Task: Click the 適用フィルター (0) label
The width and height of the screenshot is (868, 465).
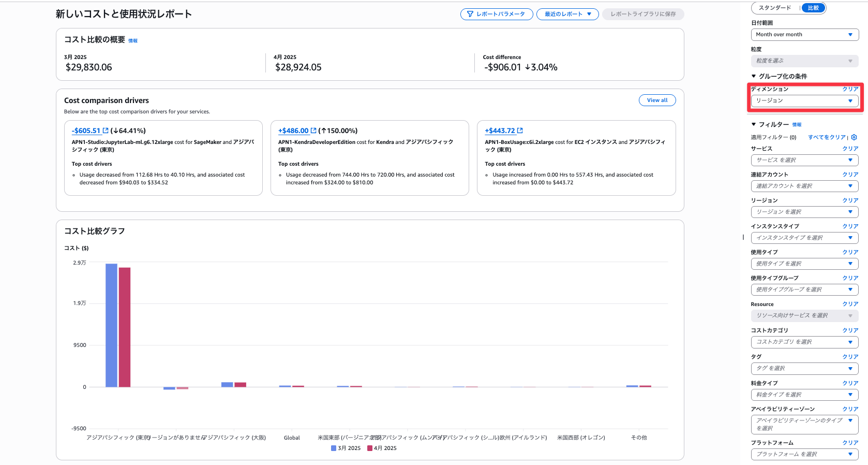Action: (x=773, y=137)
